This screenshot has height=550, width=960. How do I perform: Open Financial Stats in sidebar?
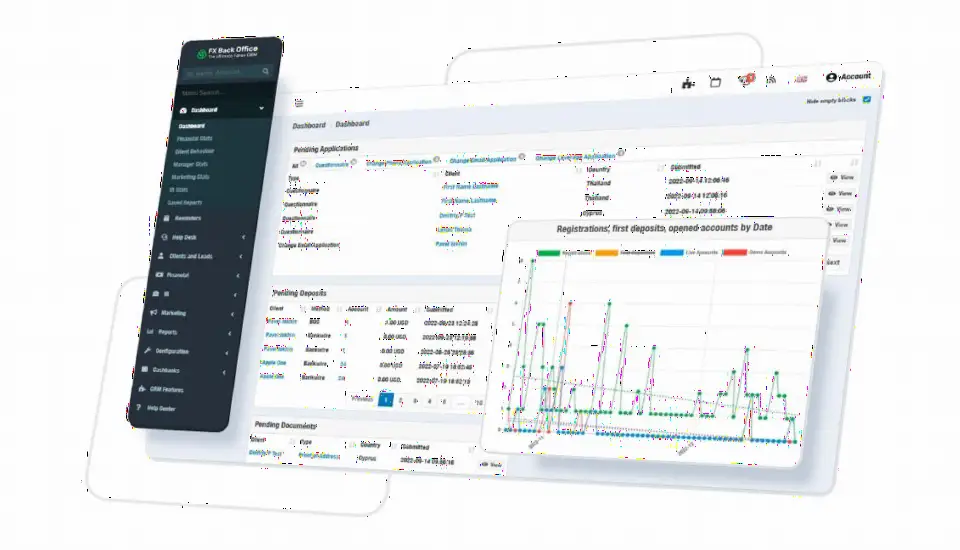pyautogui.click(x=195, y=138)
